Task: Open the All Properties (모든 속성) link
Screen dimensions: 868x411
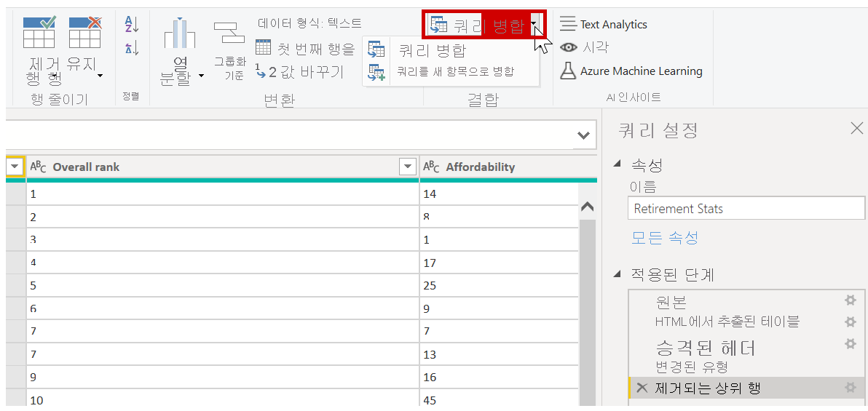Action: pyautogui.click(x=665, y=238)
